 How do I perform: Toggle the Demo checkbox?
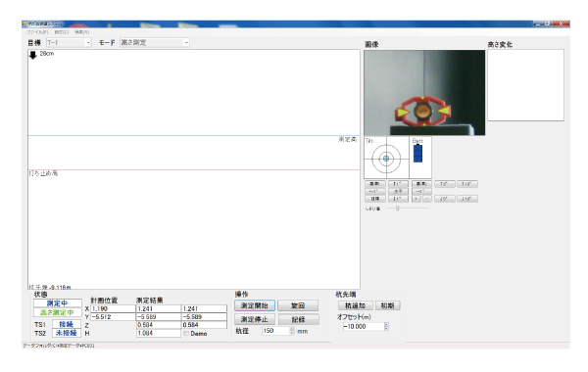(186, 334)
